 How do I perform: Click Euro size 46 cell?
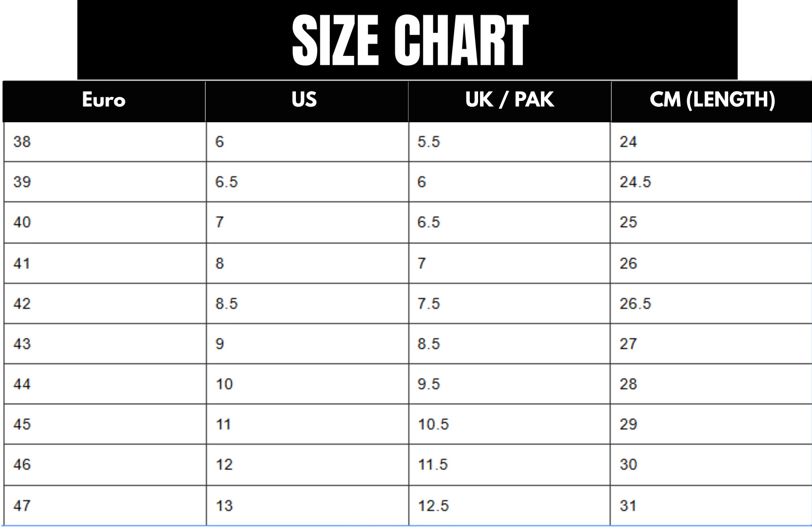[x=22, y=465]
